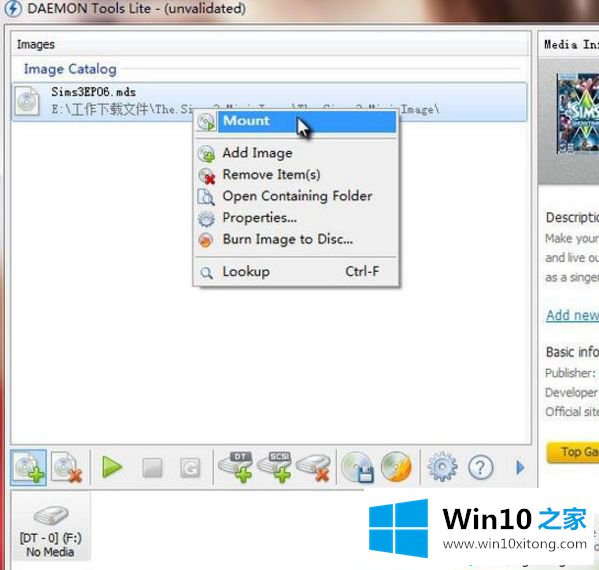Image resolution: width=599 pixels, height=570 pixels.
Task: Click the Mount menu item icon
Action: [x=206, y=122]
